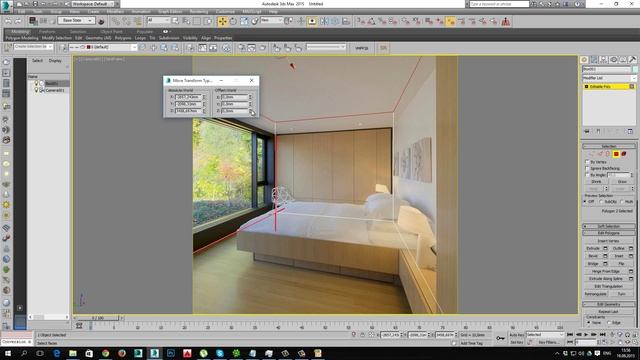
Task: Click Configure Modifier Sets icon
Action: point(630,131)
